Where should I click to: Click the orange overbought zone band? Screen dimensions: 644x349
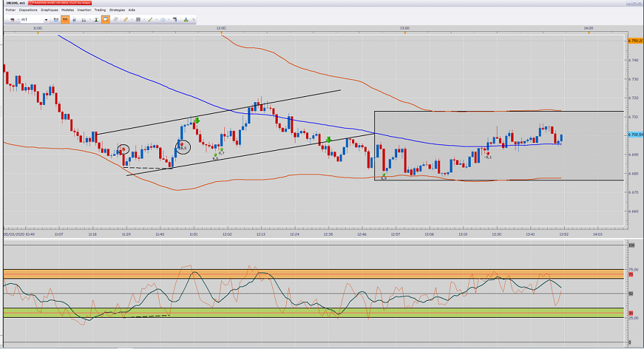[313, 274]
